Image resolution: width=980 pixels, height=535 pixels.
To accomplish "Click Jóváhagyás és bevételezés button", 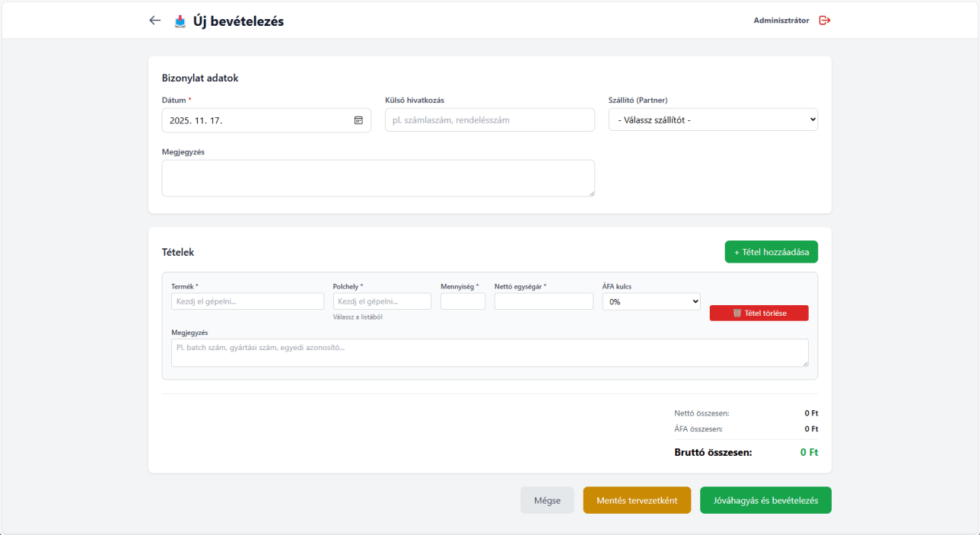I will pos(765,500).
